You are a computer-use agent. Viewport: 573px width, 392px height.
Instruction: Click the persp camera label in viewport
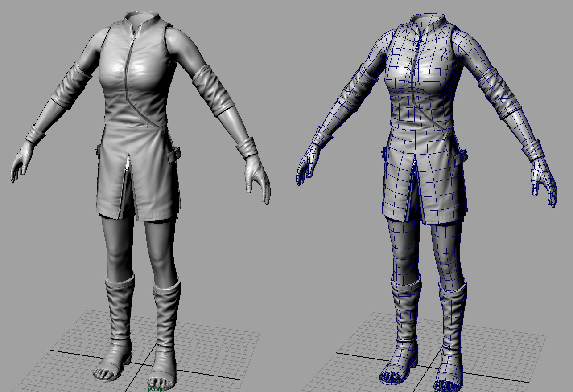(x=155, y=389)
